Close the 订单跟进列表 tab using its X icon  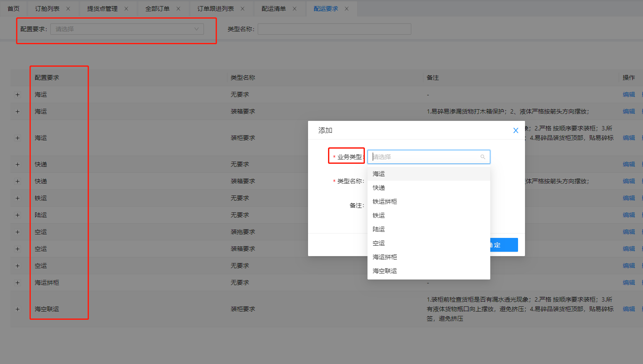pyautogui.click(x=243, y=9)
